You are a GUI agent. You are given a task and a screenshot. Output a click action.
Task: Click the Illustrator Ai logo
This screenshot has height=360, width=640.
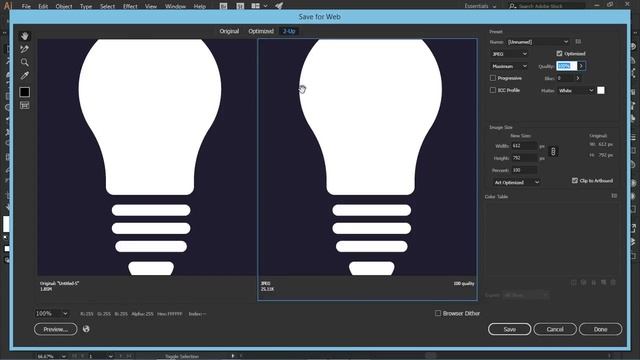coord(8,6)
